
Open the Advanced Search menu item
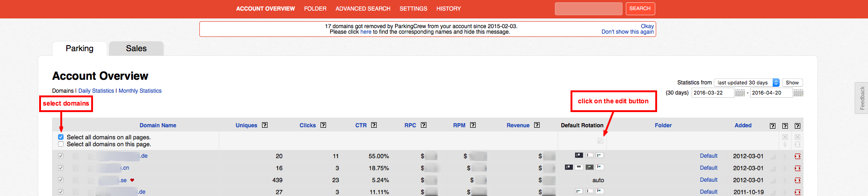(x=363, y=9)
